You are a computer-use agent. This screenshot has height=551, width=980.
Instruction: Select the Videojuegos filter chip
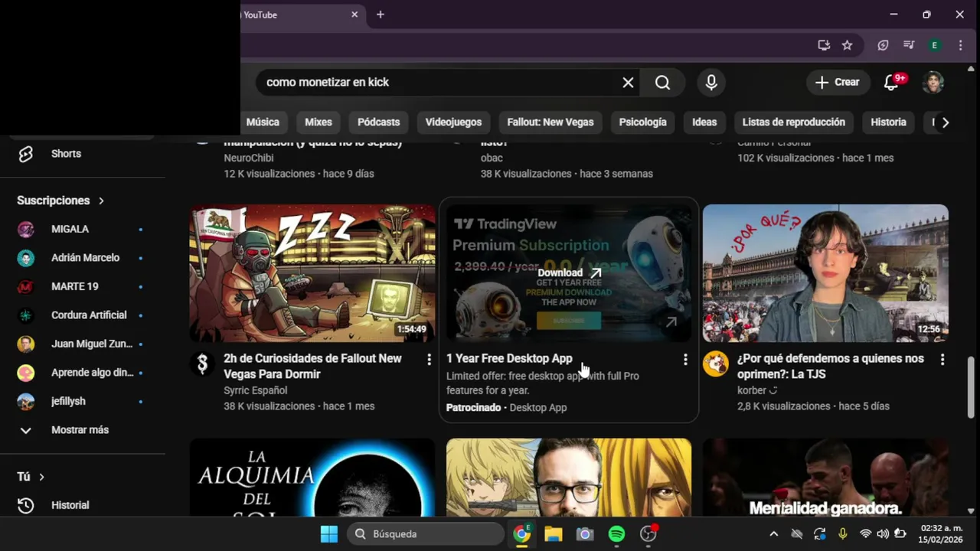point(453,122)
